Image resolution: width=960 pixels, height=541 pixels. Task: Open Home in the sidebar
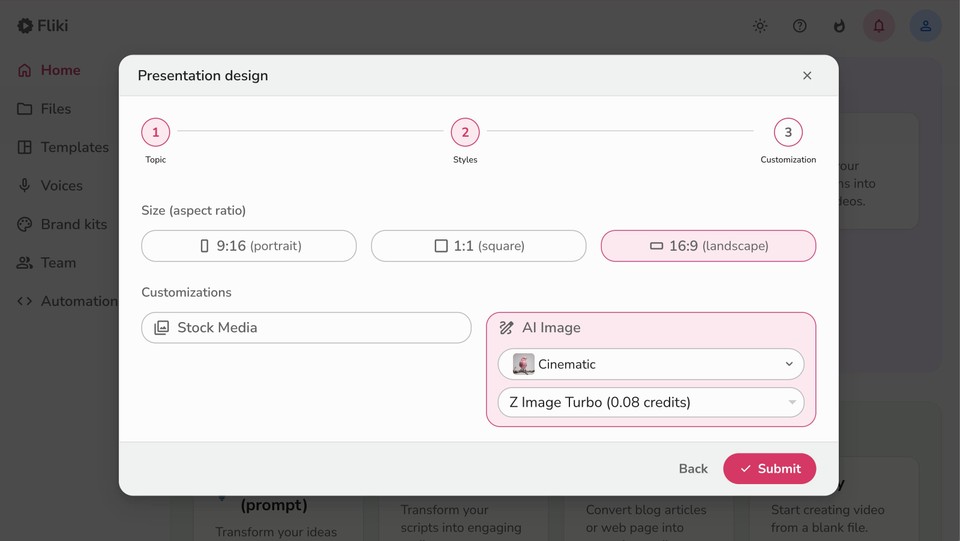pos(60,70)
